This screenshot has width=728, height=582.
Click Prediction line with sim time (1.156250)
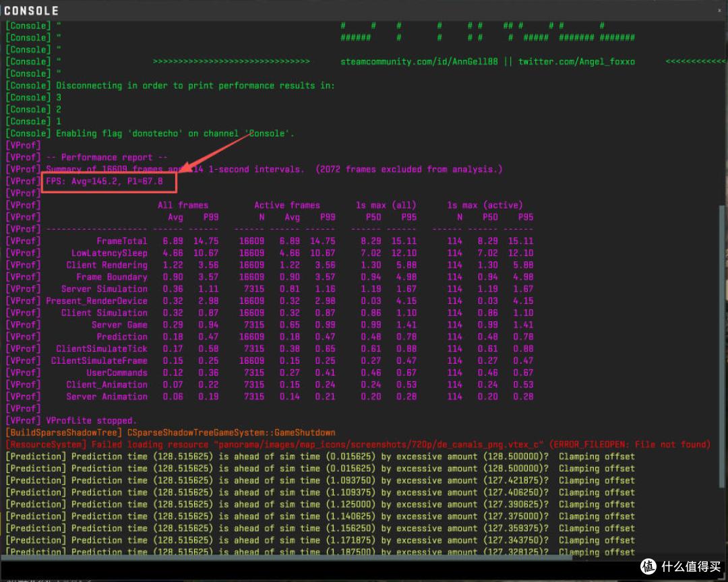[320, 528]
